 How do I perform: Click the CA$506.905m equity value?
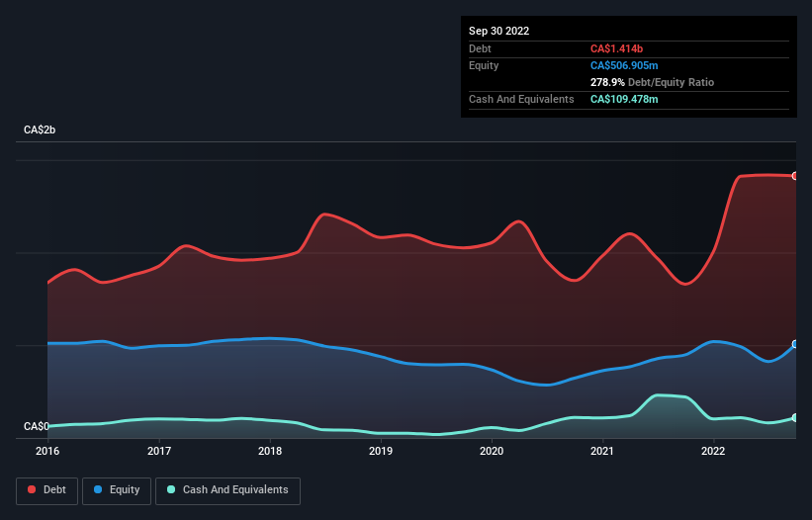(624, 65)
